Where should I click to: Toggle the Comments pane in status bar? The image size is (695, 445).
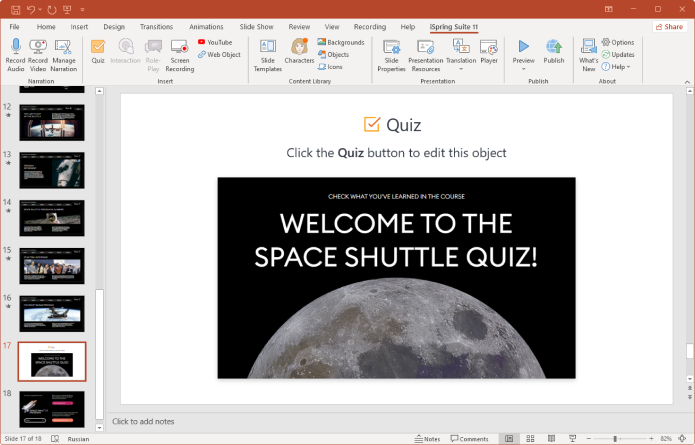point(469,439)
